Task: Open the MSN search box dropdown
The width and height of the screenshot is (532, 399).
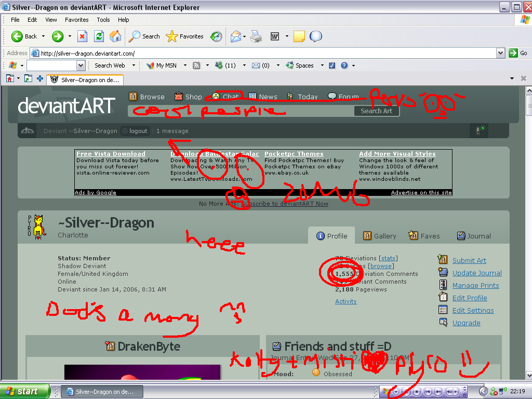Action: pyautogui.click(x=81, y=65)
